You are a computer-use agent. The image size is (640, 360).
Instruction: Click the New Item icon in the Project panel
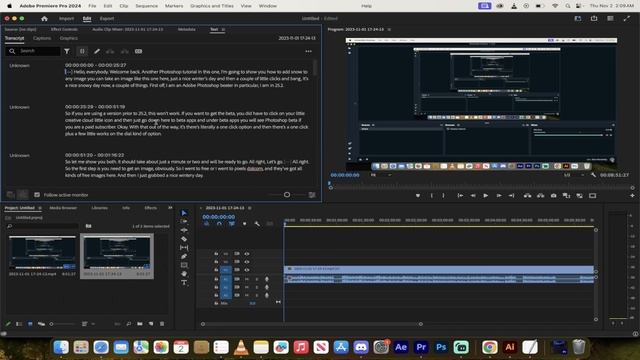pos(151,324)
